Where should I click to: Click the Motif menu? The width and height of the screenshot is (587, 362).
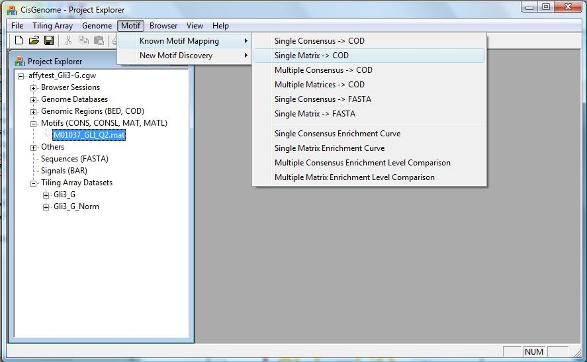(130, 26)
